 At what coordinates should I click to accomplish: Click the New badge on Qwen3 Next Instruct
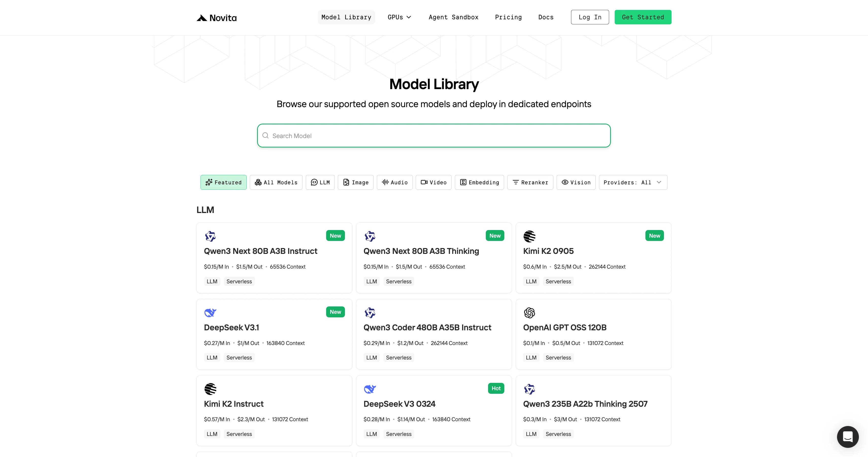335,236
